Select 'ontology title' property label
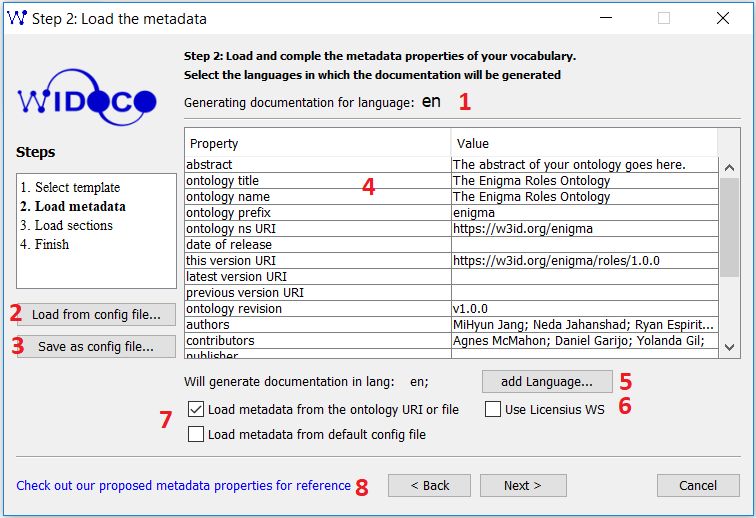756x518 pixels. pyautogui.click(x=222, y=180)
